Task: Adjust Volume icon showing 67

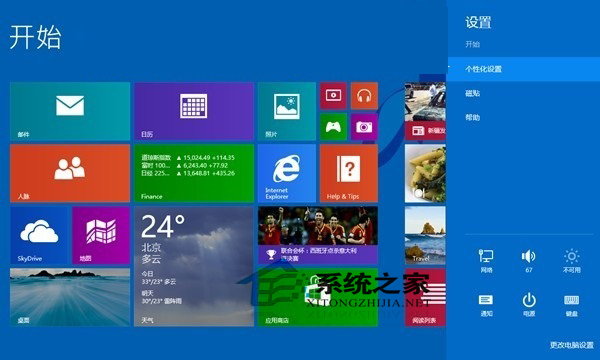Action: [x=529, y=261]
